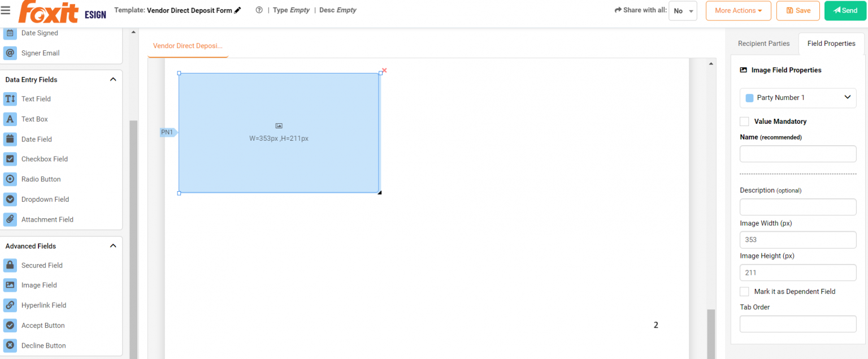Select the Text Box tool
The image size is (868, 359).
click(x=36, y=119)
